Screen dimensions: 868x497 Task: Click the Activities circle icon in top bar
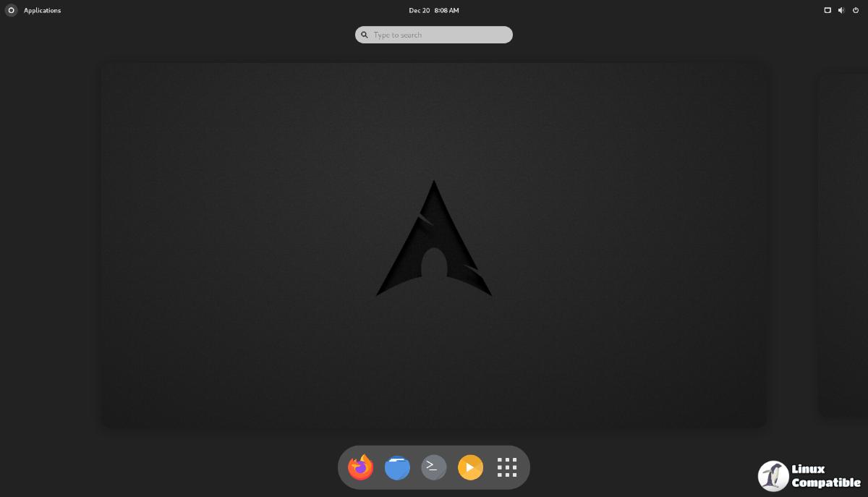11,10
